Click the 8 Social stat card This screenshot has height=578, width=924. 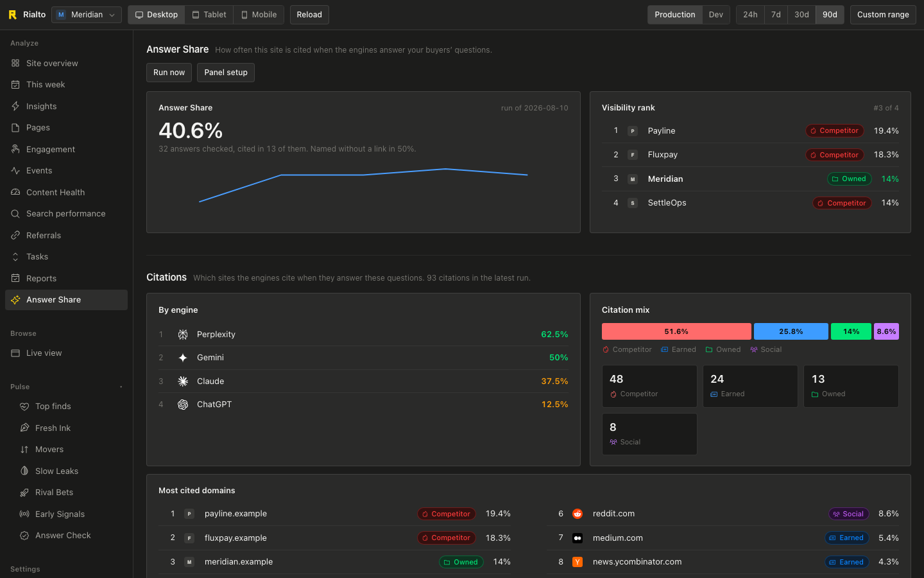[x=649, y=434]
